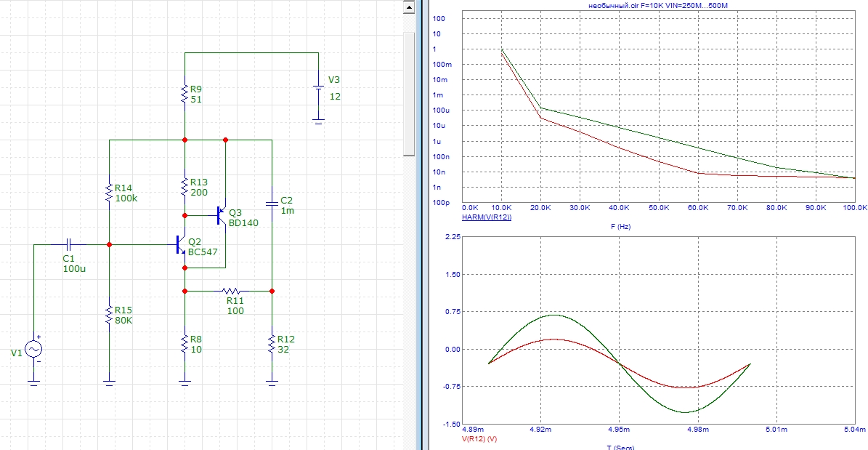Viewport: 868px width, 450px height.
Task: Select the R13 resistor symbol
Action: click(185, 187)
